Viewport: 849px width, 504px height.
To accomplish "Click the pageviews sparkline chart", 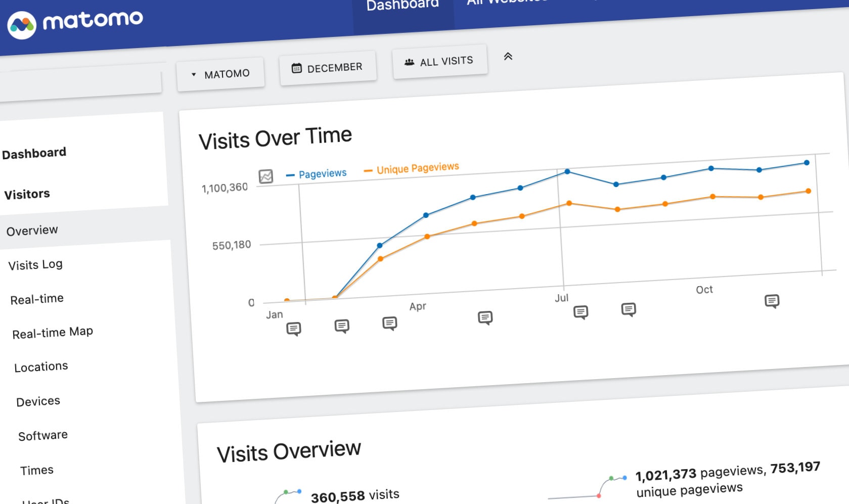I will click(588, 487).
